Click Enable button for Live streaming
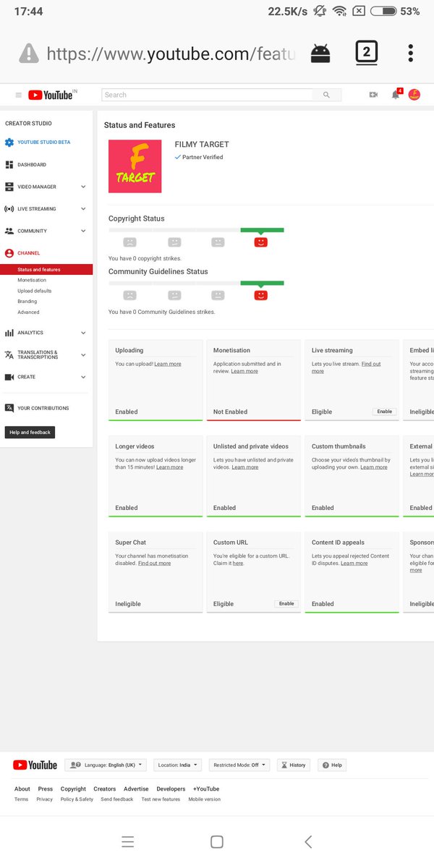Viewport: 434px width, 868px height. pos(385,412)
